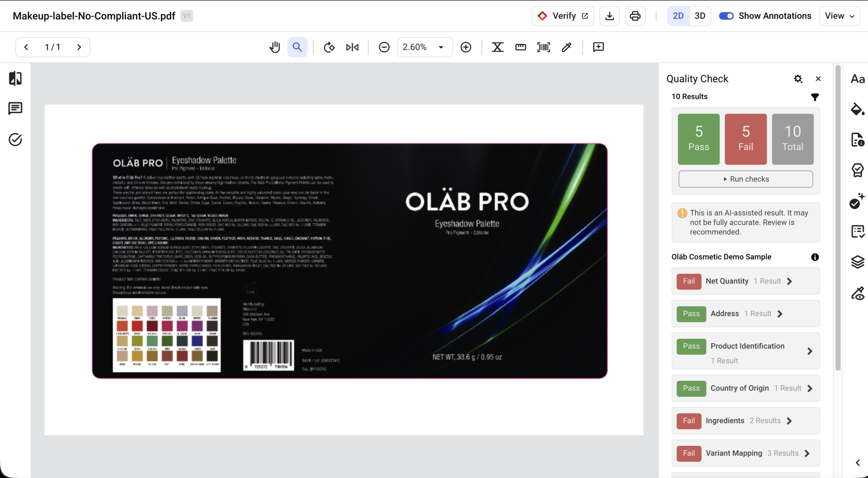Open the comments sidebar panel

click(15, 109)
